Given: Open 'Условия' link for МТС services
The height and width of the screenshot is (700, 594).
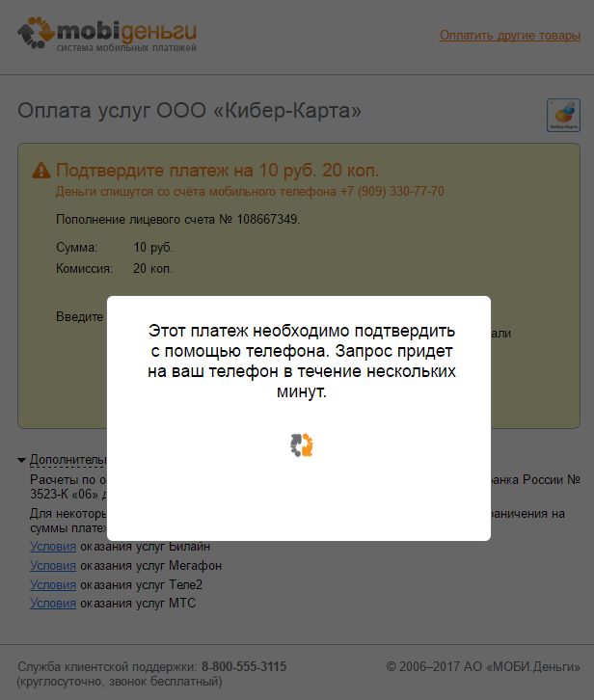Looking at the screenshot, I should tap(53, 604).
